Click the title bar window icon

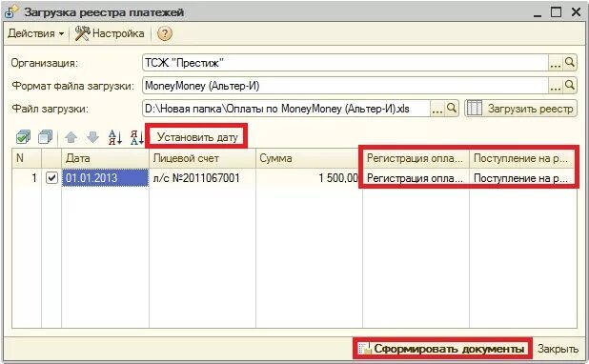(x=11, y=11)
